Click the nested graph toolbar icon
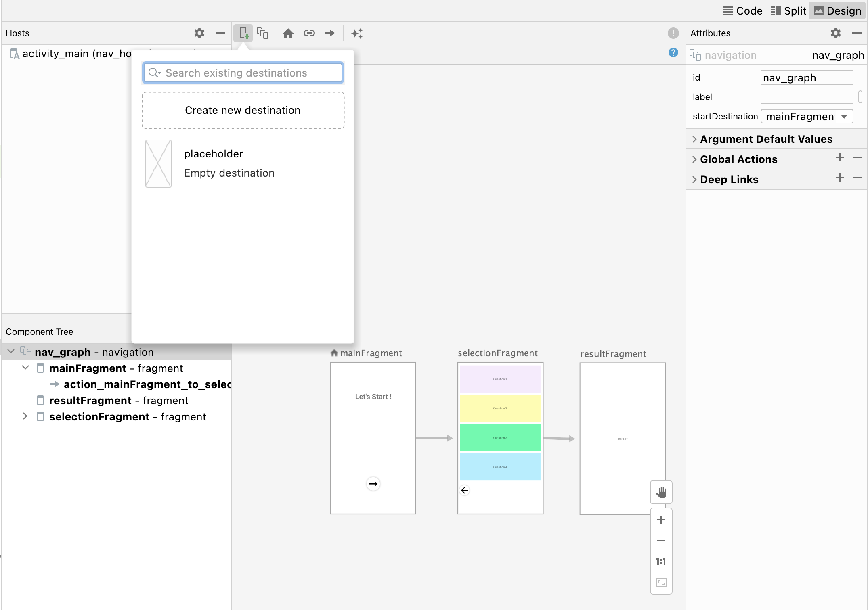This screenshot has width=868, height=610. click(x=262, y=33)
